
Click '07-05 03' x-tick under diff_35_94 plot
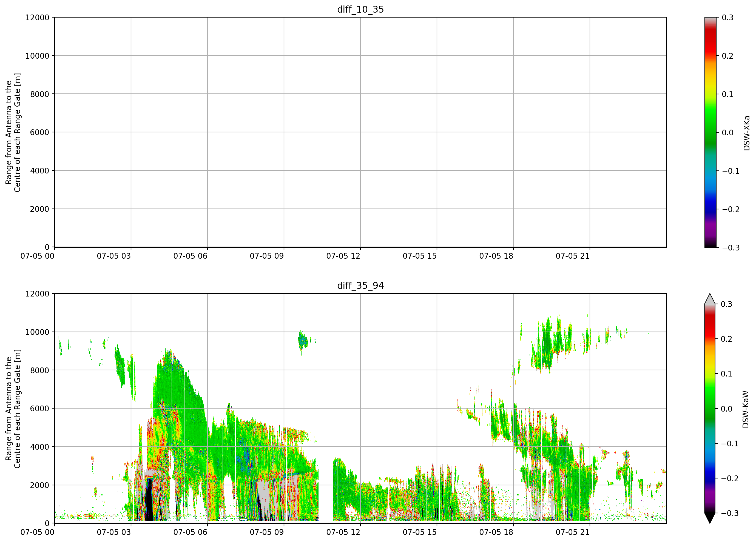(x=114, y=532)
